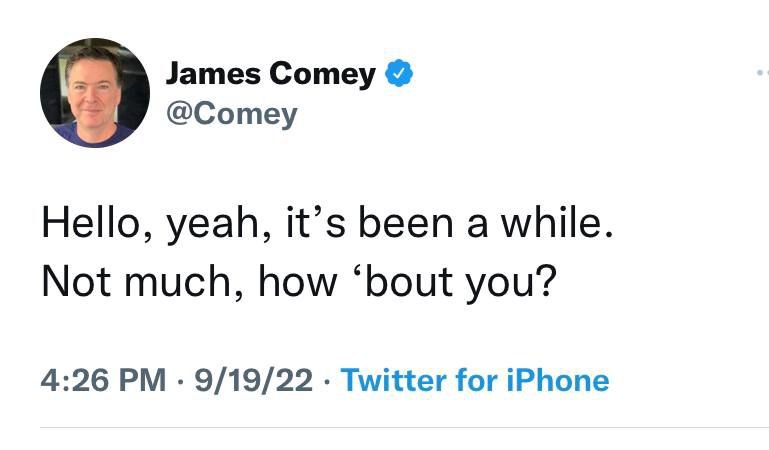
Task: Click the word "Hello" in the tweet
Action: point(91,222)
